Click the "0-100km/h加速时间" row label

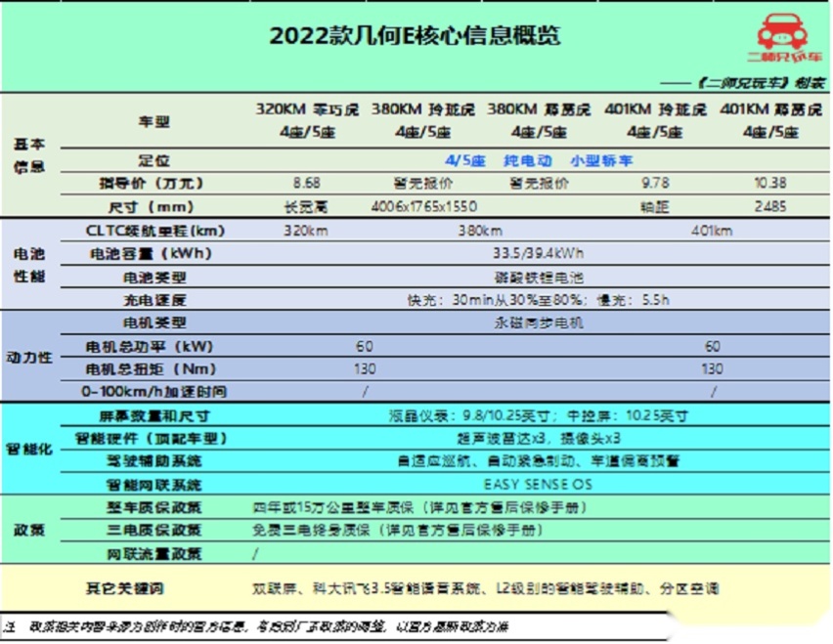(154, 392)
